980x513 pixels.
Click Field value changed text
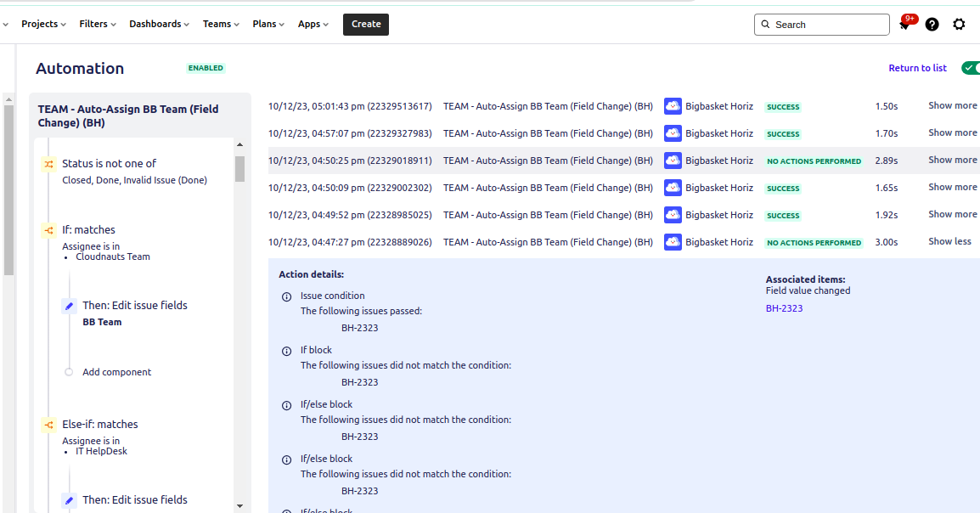point(808,290)
